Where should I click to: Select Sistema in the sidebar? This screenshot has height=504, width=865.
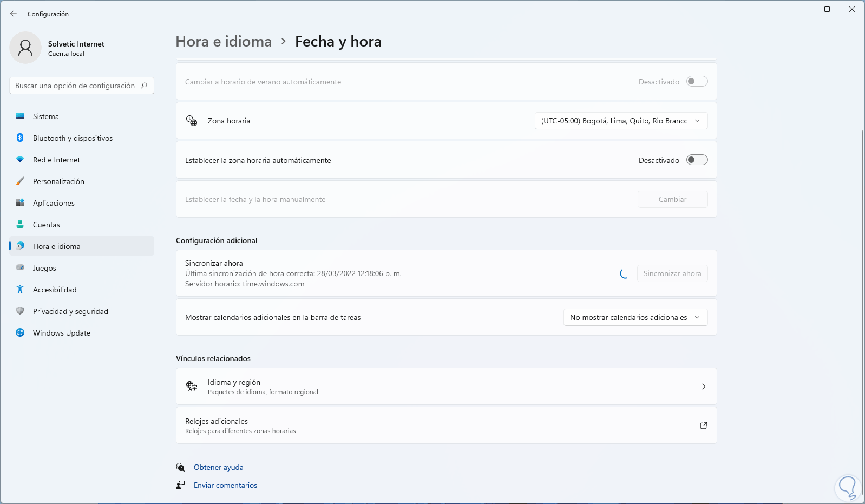[46, 116]
